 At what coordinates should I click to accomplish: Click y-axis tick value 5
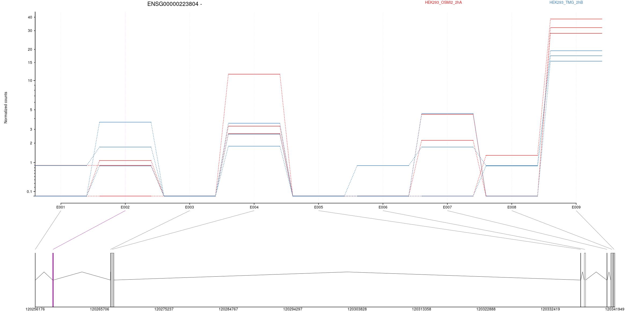(x=31, y=110)
